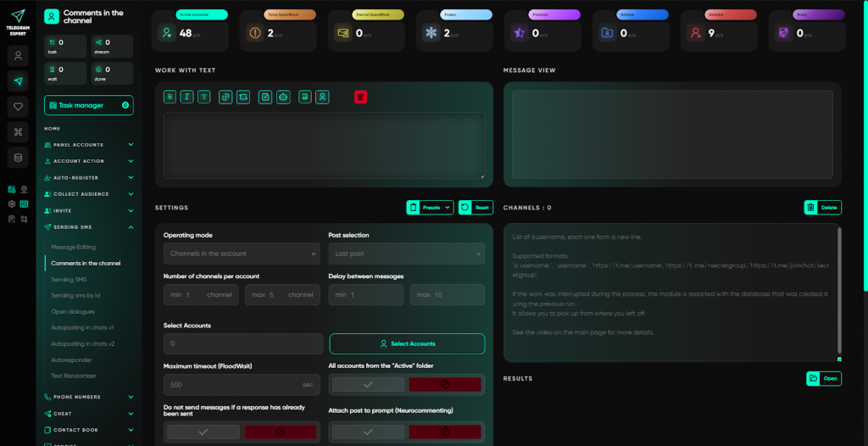The image size is (868, 446).
Task: Enable all accounts from the Active folder
Action: tap(366, 384)
